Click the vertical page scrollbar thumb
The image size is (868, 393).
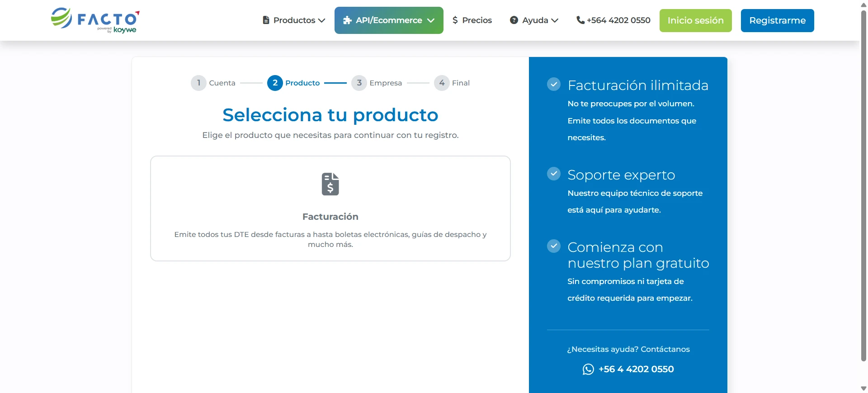[863, 185]
